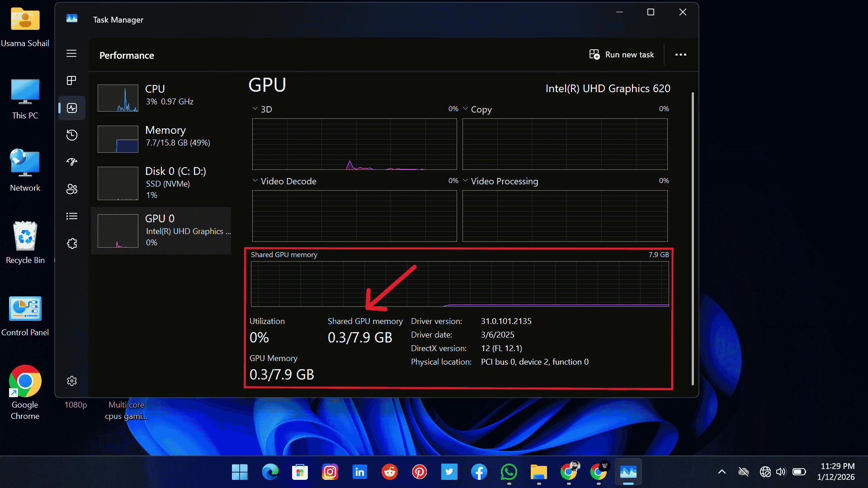Select the Details list icon
Screen dimensions: 868x488
71,216
